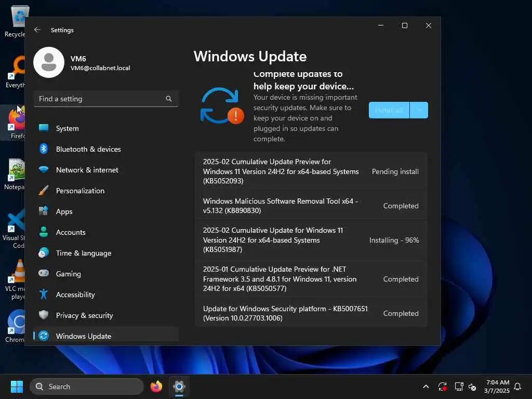The image size is (532, 399).
Task: Click the Windows Update tray icon
Action: [443, 387]
